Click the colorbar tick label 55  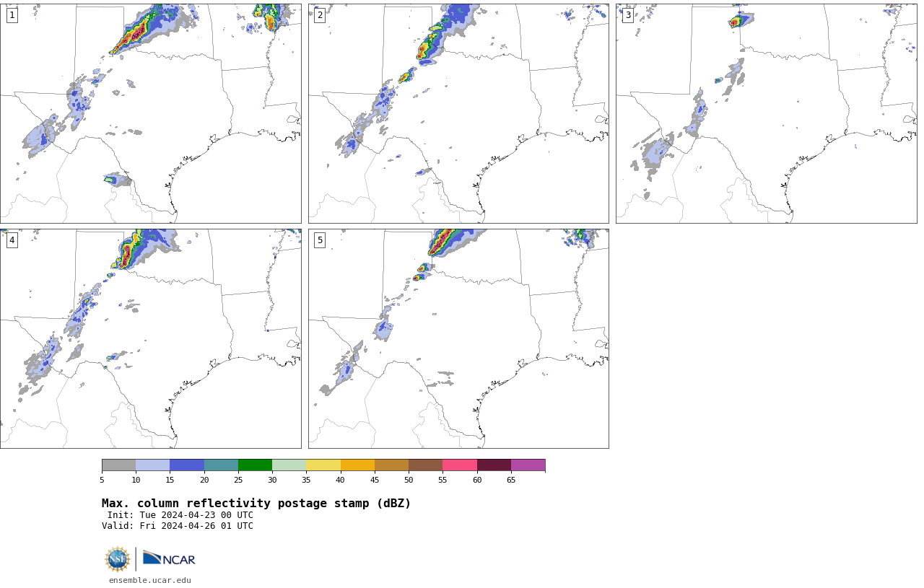(x=443, y=481)
